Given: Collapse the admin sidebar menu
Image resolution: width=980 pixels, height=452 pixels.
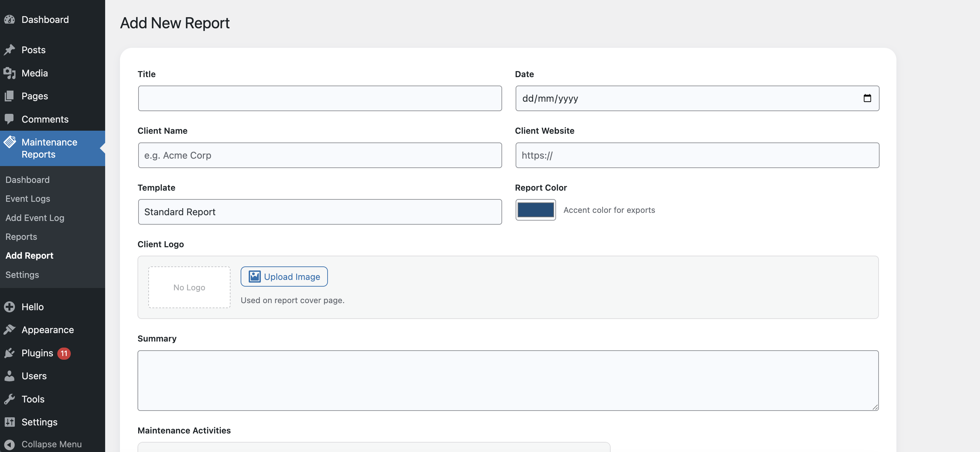Looking at the screenshot, I should (53, 444).
